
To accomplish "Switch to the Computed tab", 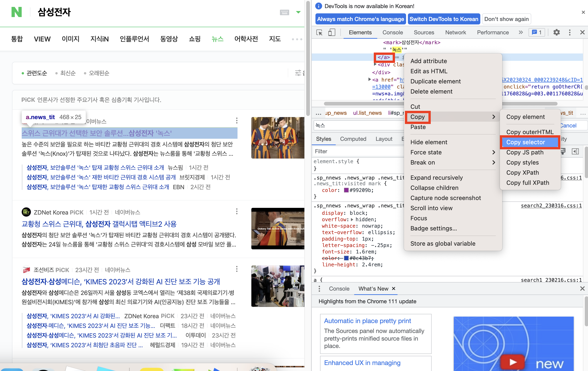I will 353,139.
